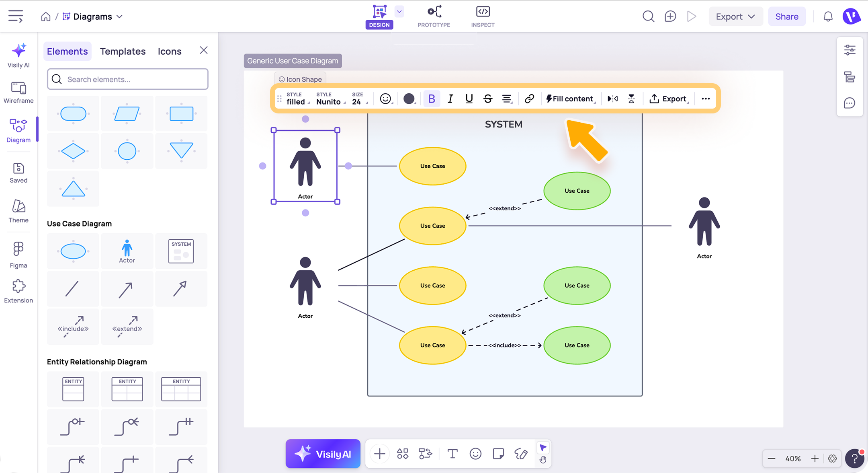Switch to the Templates tab
The width and height of the screenshot is (868, 473).
pos(123,51)
